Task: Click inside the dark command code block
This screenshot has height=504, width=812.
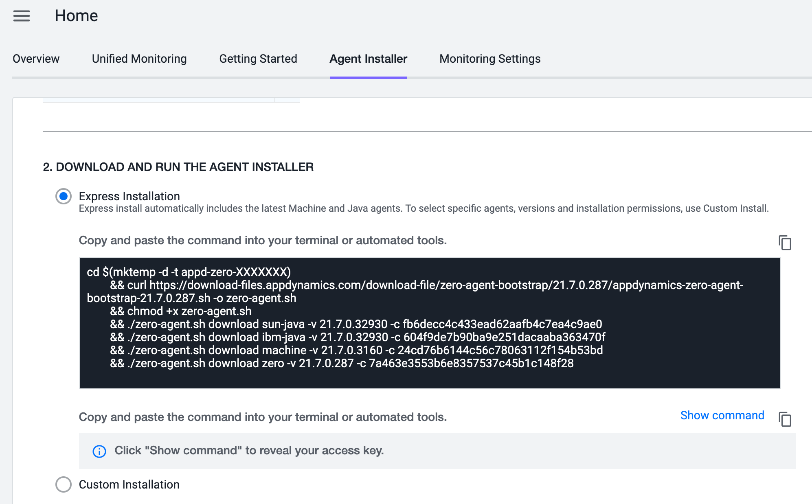Action: [x=430, y=323]
